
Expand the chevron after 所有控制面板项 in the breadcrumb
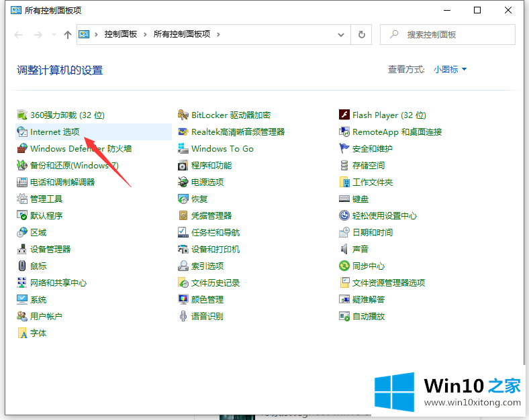tap(218, 34)
